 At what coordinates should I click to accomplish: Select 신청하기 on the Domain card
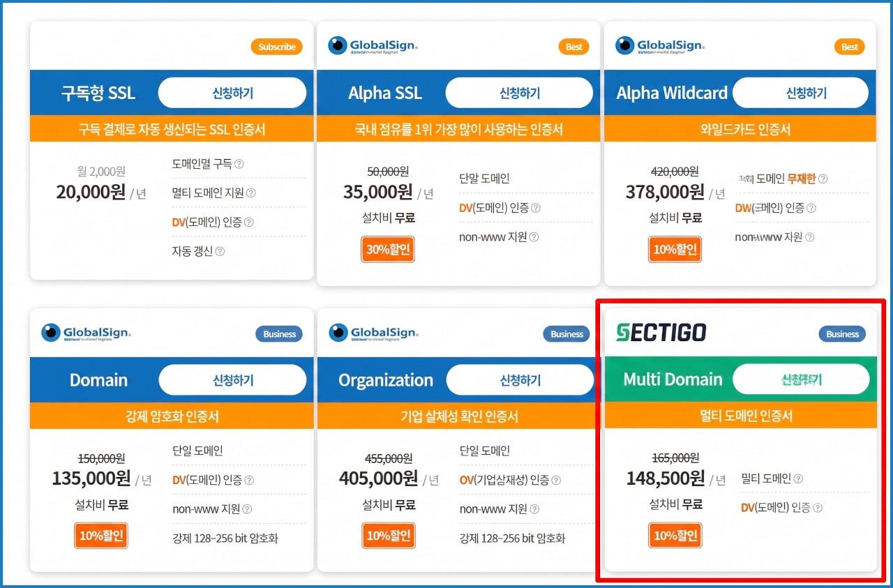pyautogui.click(x=232, y=380)
